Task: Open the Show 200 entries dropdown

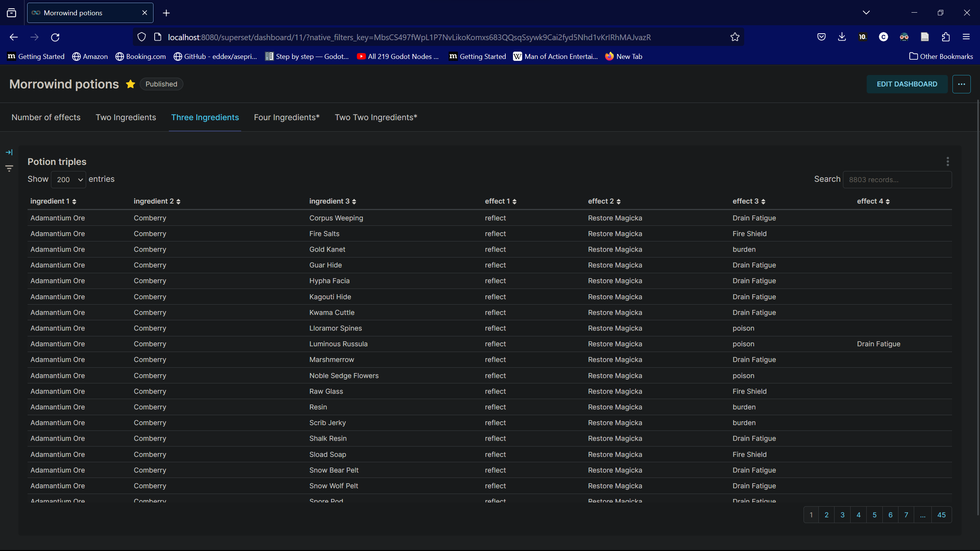Action: tap(69, 179)
